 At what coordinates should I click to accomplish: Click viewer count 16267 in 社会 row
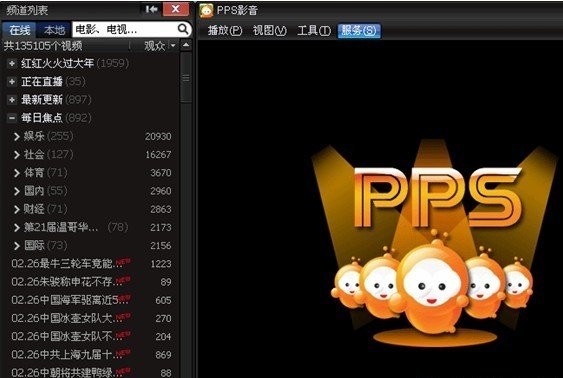[158, 155]
